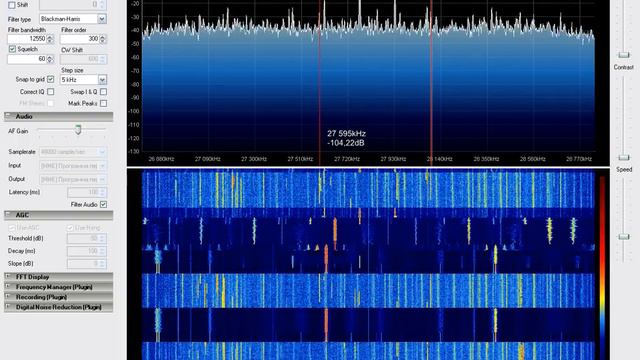
Task: Click the 27 595kHz cursor readout text
Action: (x=346, y=133)
